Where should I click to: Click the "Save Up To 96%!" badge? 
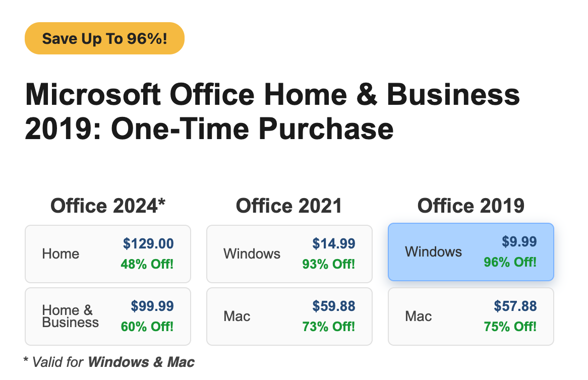[104, 38]
